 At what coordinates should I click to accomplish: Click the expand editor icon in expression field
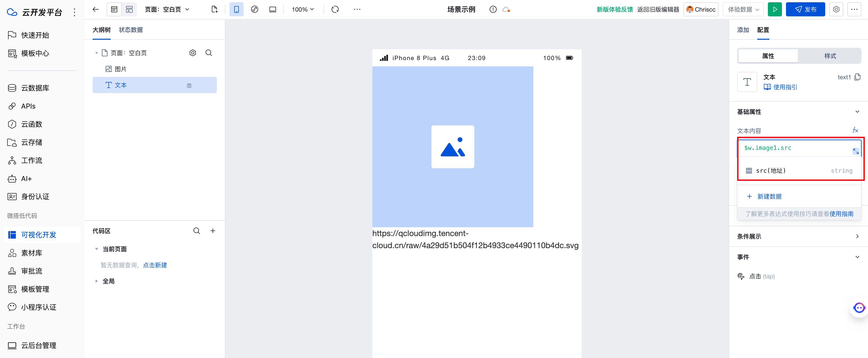pos(855,151)
